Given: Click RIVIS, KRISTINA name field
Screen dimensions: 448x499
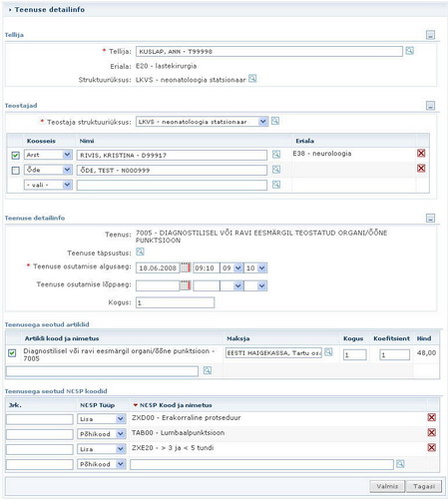Looking at the screenshot, I should (x=172, y=155).
